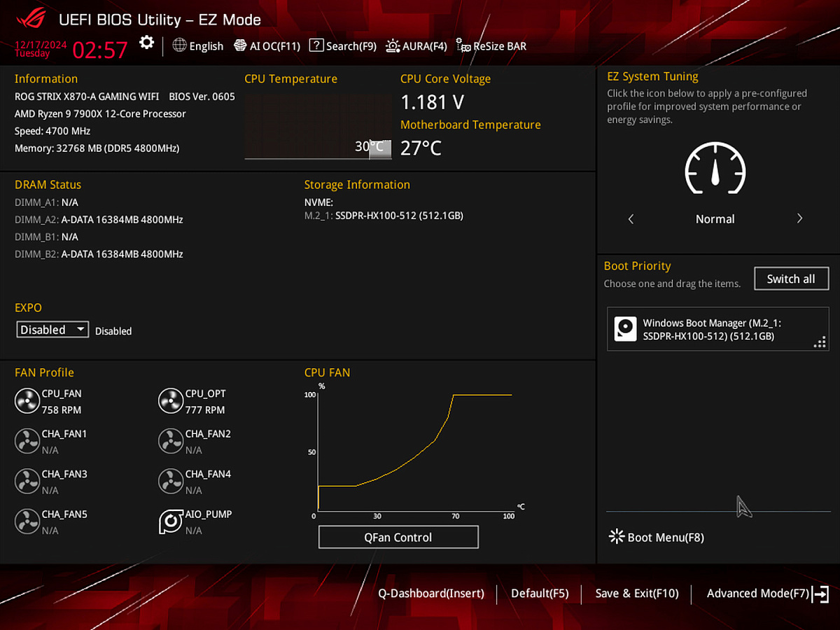The image size is (840, 630).
Task: Select previous EZ tuning profile arrow
Action: (x=631, y=219)
